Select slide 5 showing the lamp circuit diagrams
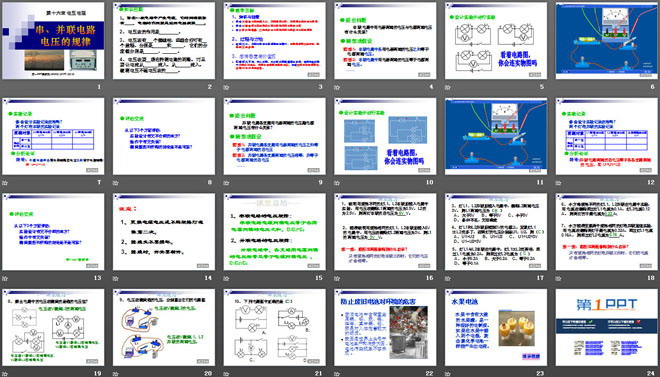The height and width of the screenshot is (377, 660). pos(496,40)
